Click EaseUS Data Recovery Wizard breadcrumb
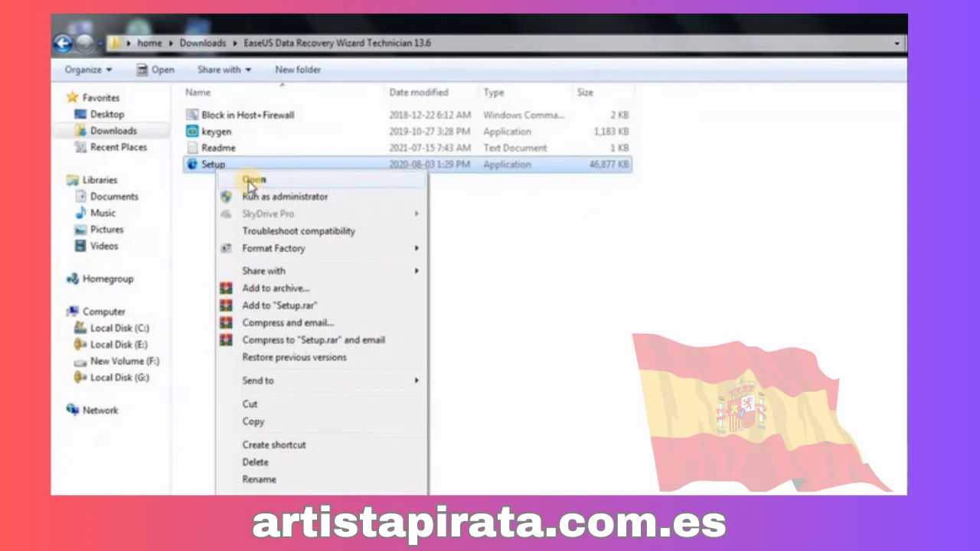This screenshot has width=980, height=551. [337, 44]
